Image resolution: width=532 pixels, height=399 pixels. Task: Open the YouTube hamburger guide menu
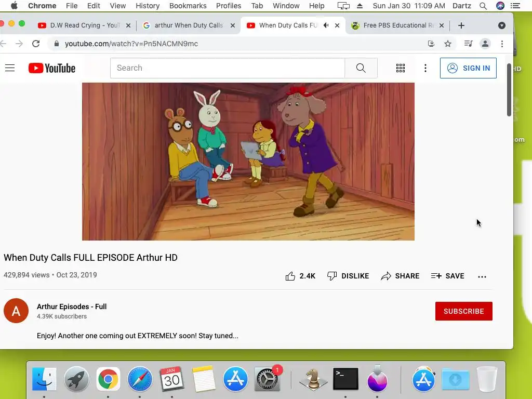click(10, 68)
